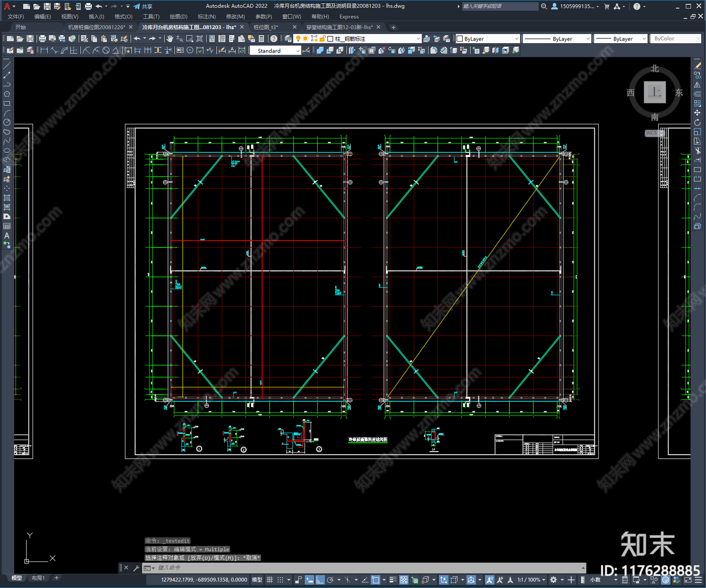The height and width of the screenshot is (588, 706).
Task: Toggle dynamic input in status bar
Action: (x=309, y=580)
